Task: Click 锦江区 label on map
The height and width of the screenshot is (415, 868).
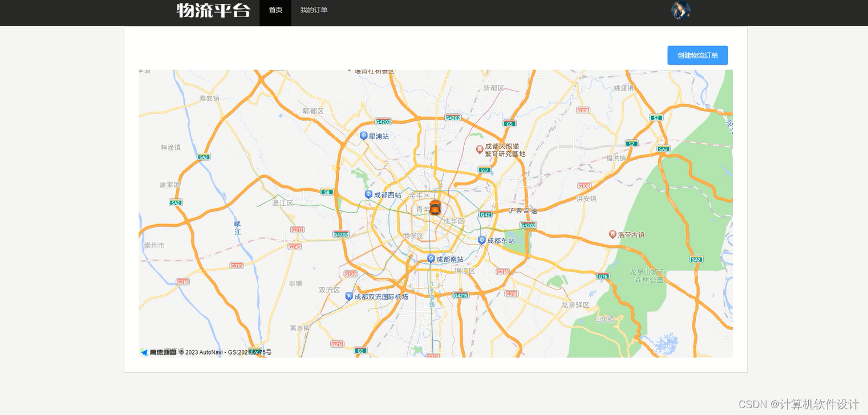Action: coord(464,271)
